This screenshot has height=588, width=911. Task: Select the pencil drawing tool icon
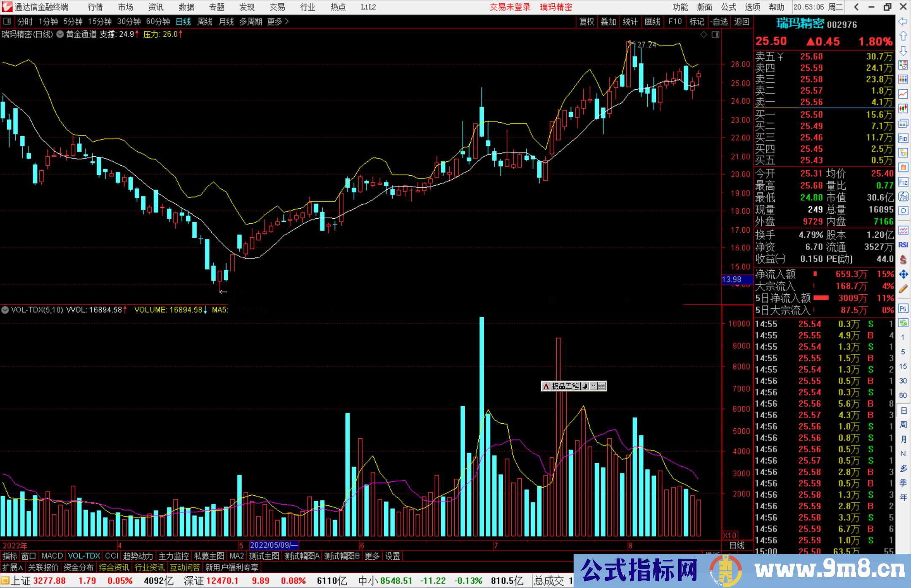[x=903, y=289]
